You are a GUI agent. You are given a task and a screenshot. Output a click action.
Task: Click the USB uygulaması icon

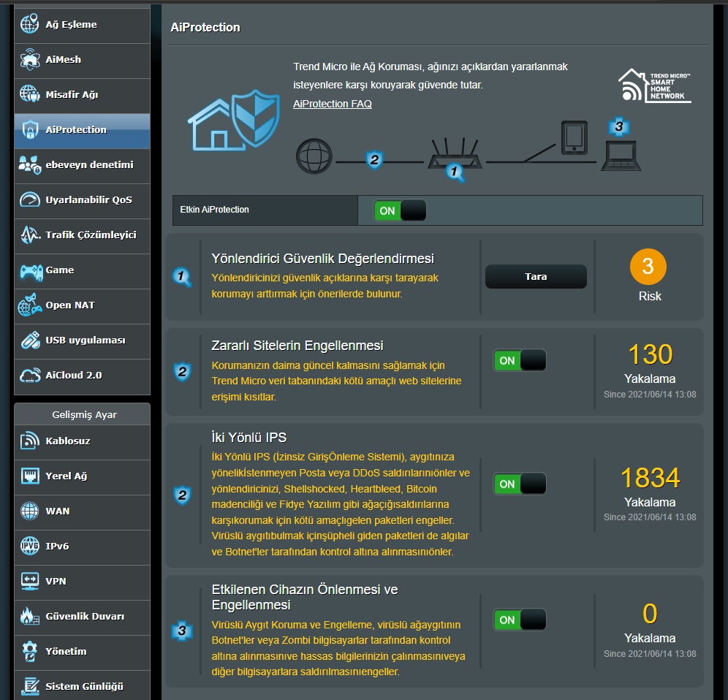coord(30,341)
